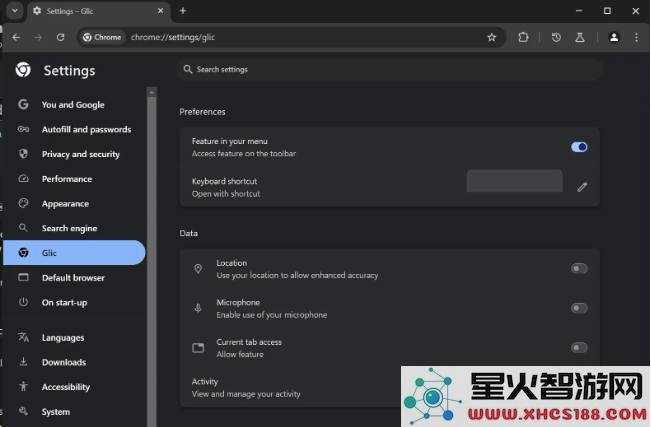Open Default browser section

pyautogui.click(x=75, y=277)
